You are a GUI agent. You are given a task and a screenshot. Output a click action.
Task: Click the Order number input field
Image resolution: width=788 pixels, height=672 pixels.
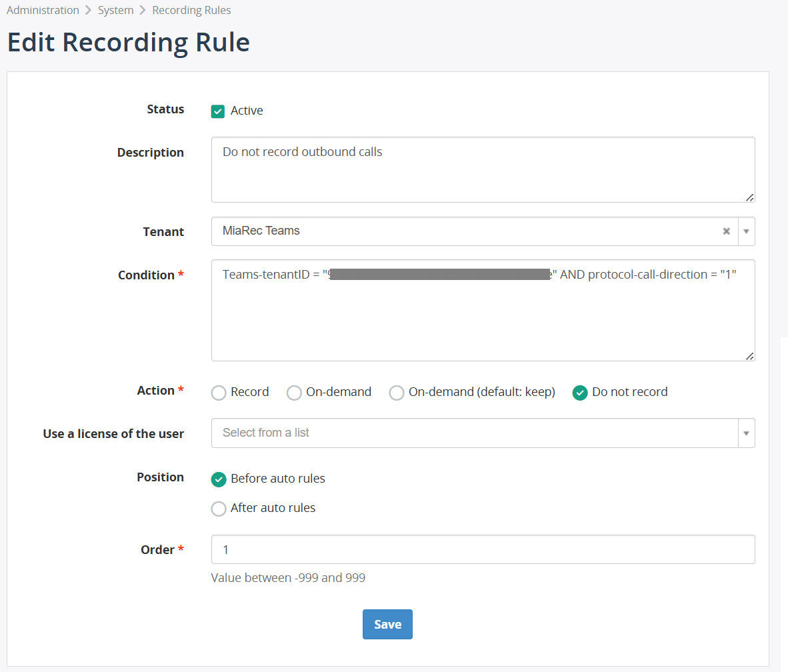click(483, 549)
